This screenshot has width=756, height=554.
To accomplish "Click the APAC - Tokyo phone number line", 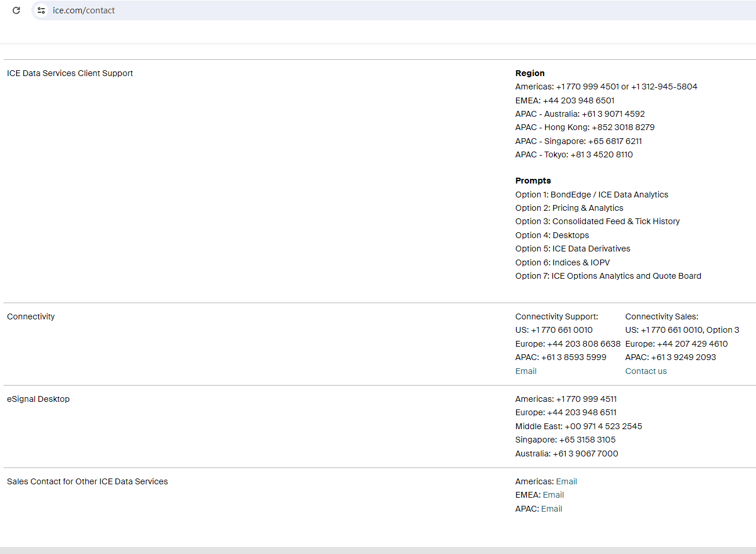I will [574, 154].
